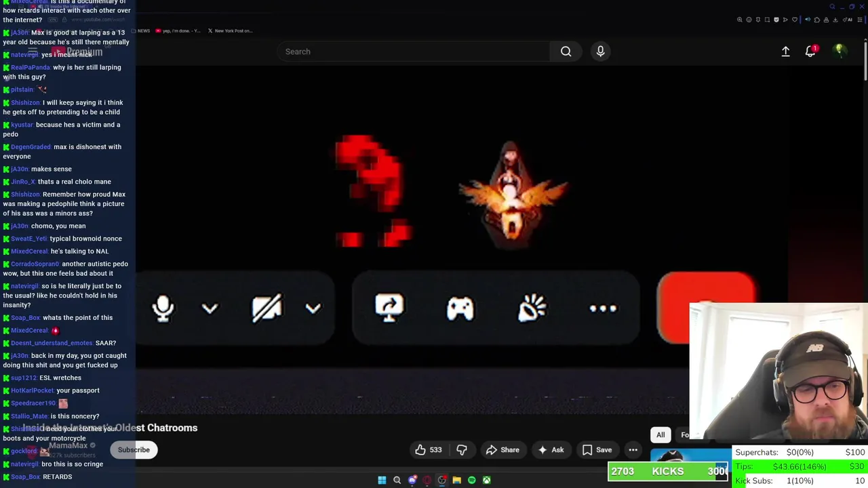Dislike the video with thumbs down

(462, 449)
